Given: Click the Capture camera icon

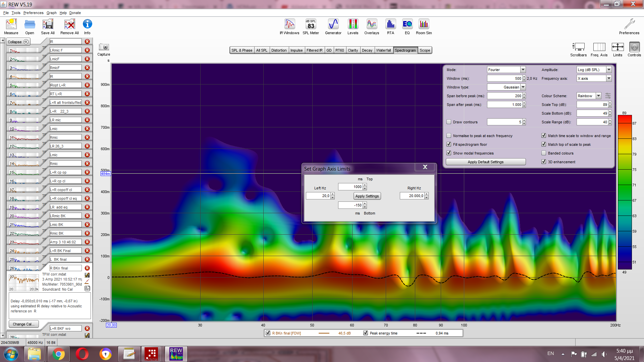Looking at the screenshot, I should [104, 47].
